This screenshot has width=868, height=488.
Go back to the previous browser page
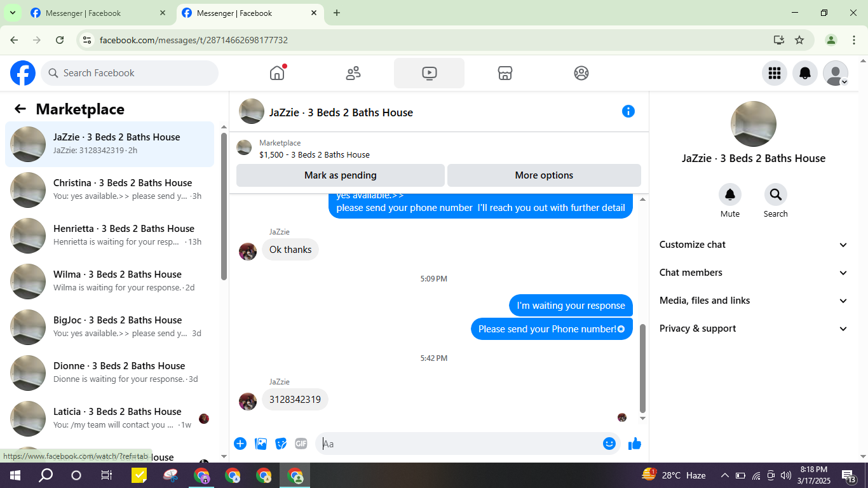[x=14, y=40]
